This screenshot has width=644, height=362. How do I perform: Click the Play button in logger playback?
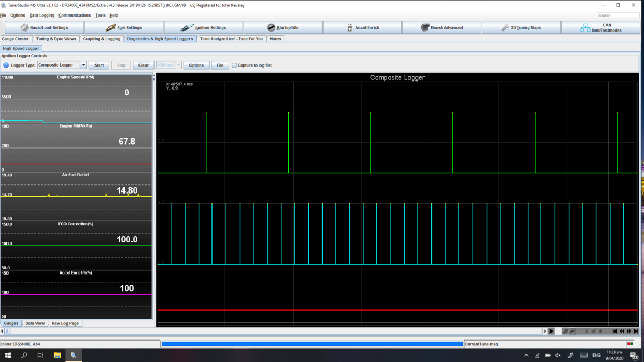click(x=551, y=331)
